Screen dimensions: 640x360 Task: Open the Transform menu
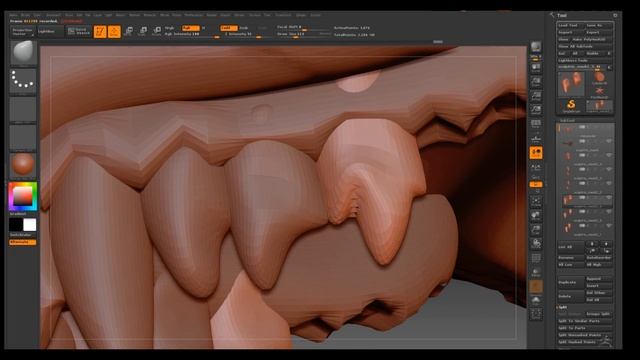[x=283, y=15]
